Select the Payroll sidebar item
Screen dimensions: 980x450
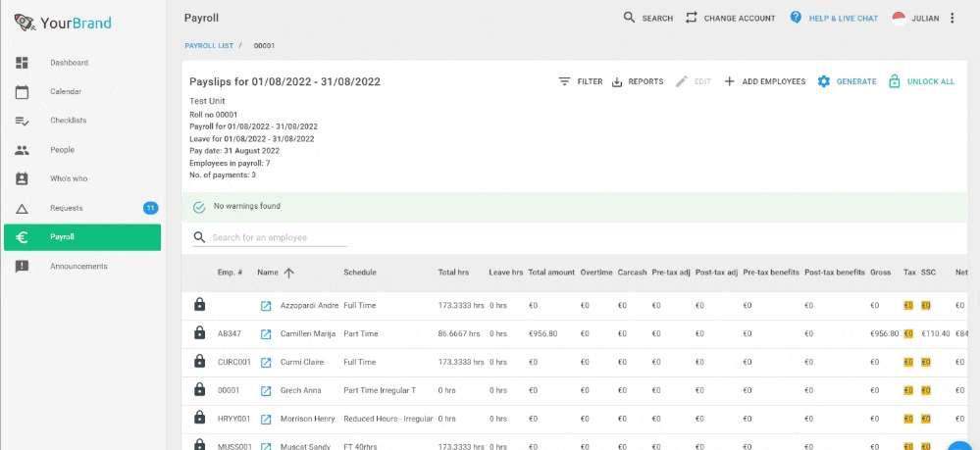(x=81, y=237)
